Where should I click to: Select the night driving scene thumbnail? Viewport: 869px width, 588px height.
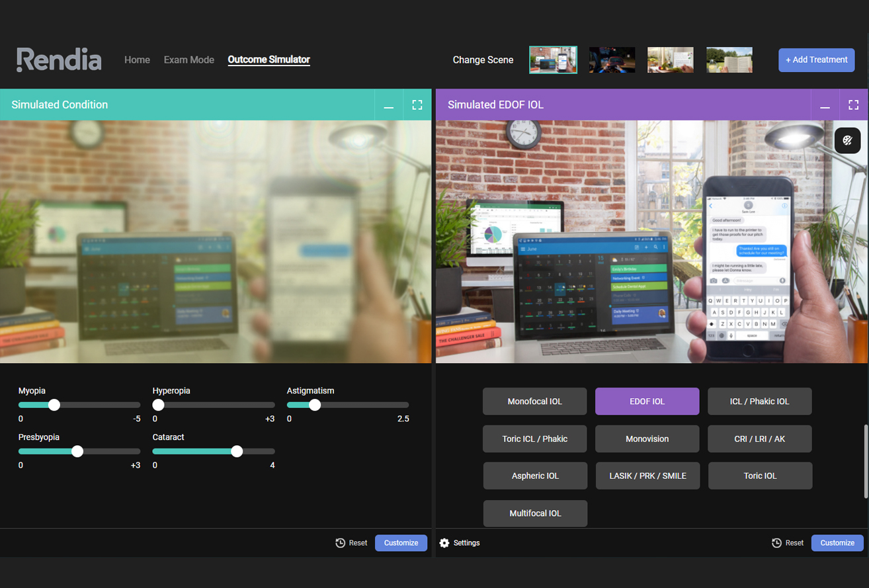coord(612,60)
